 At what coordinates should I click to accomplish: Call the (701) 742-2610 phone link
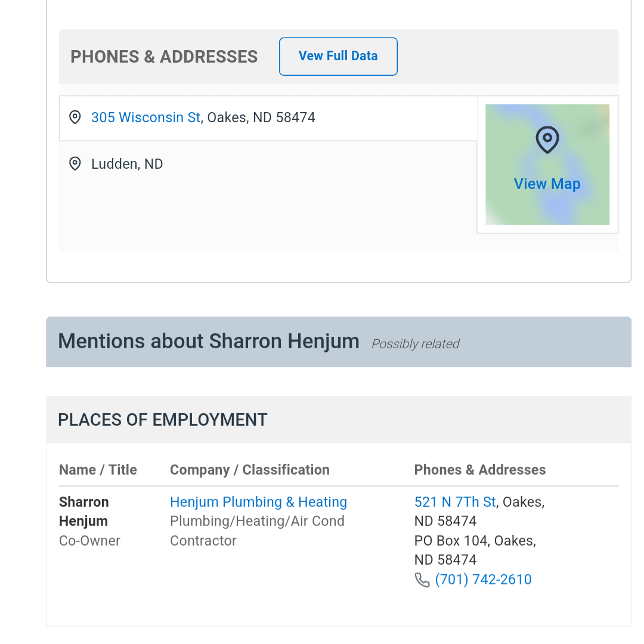point(483,580)
